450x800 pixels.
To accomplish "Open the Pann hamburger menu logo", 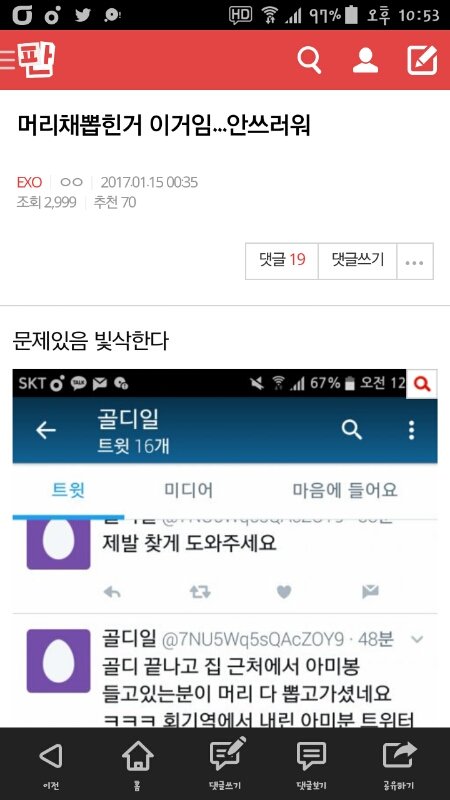I will pos(28,59).
